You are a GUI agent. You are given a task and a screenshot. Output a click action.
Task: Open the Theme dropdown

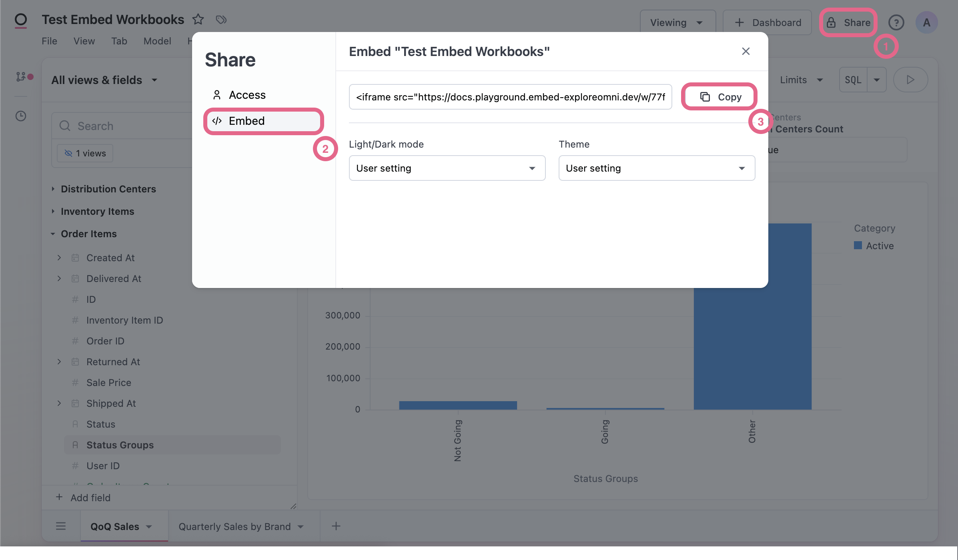click(657, 168)
